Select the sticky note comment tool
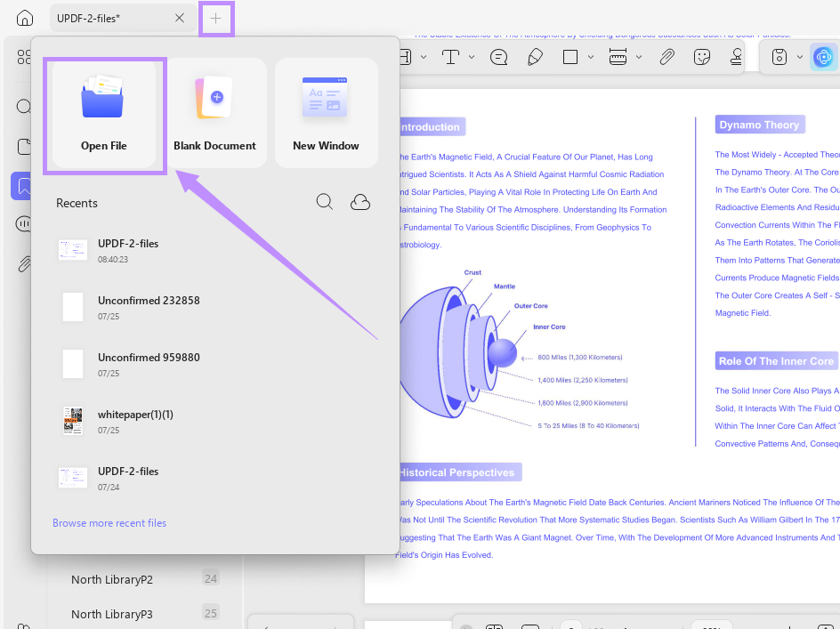Image resolution: width=840 pixels, height=629 pixels. pyautogui.click(x=498, y=57)
